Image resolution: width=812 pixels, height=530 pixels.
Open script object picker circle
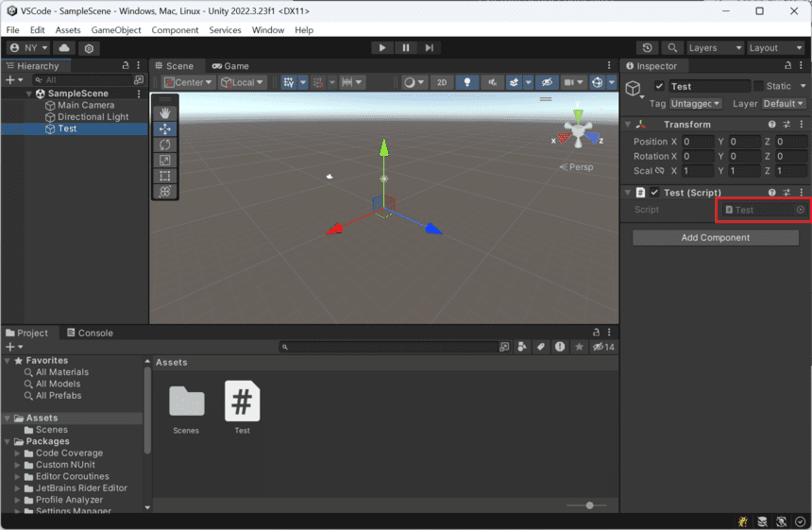[x=800, y=210]
